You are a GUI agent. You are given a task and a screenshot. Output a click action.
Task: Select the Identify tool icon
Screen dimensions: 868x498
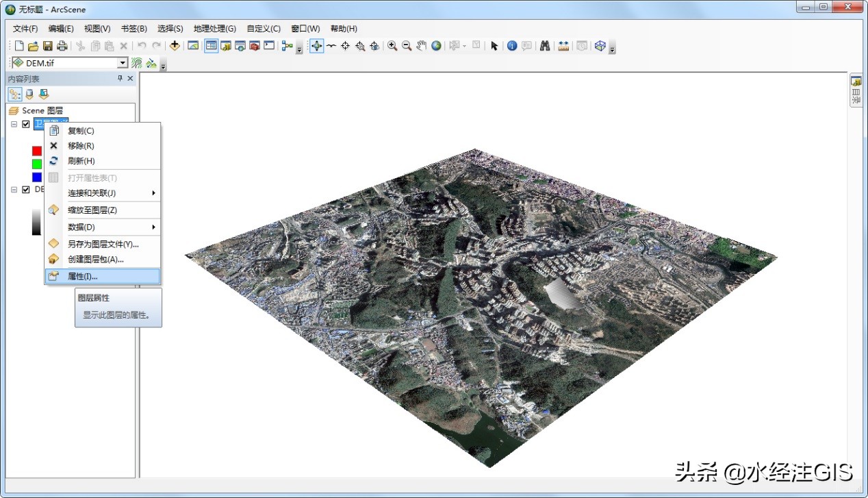512,46
